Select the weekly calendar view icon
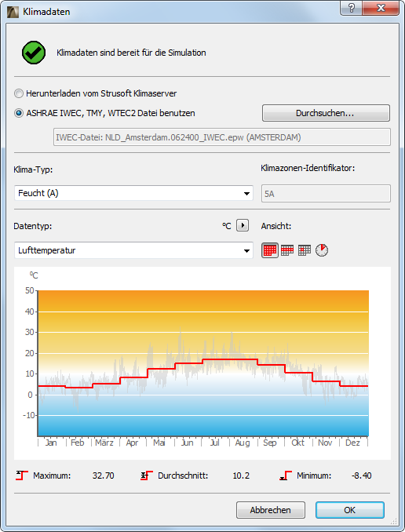 coord(287,250)
